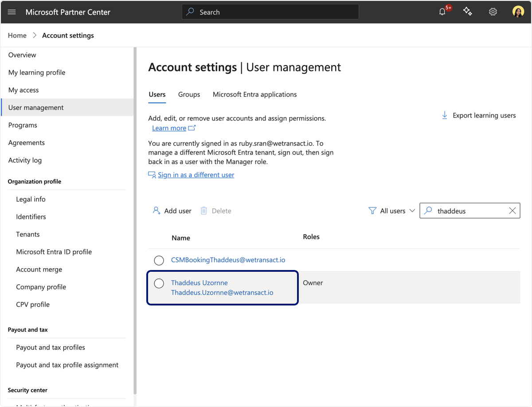Open Tenants page
The height and width of the screenshot is (407, 532).
[x=28, y=234]
